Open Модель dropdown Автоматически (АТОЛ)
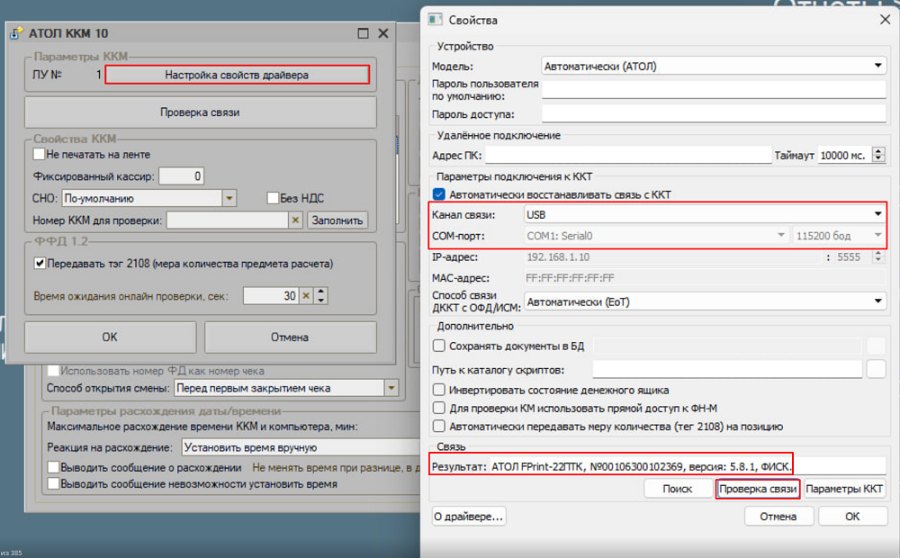This screenshot has height=558, width=900. (x=713, y=66)
